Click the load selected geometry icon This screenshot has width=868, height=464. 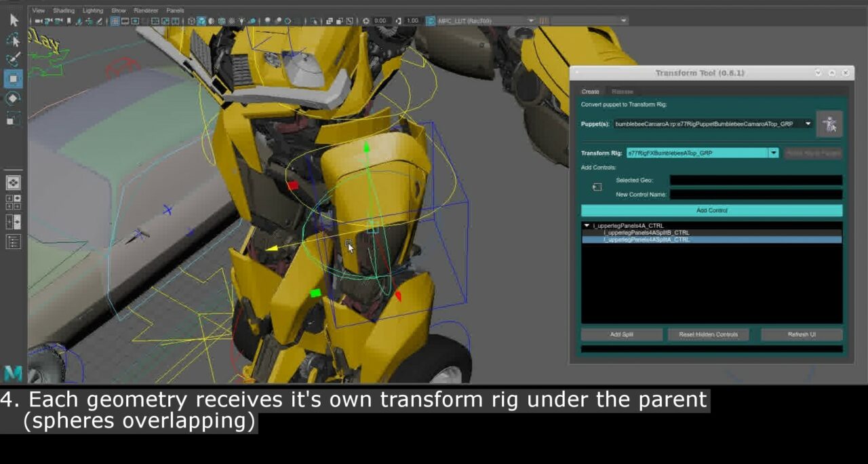coord(597,187)
